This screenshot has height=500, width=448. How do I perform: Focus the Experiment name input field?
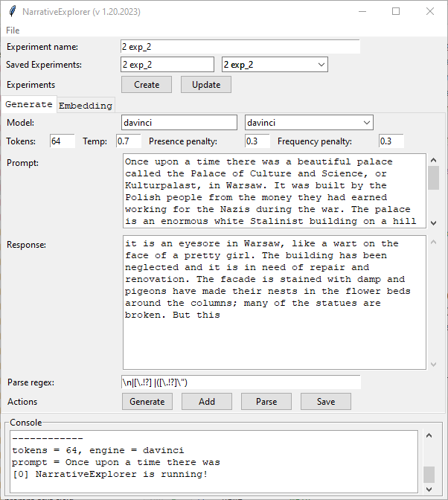[x=240, y=47]
